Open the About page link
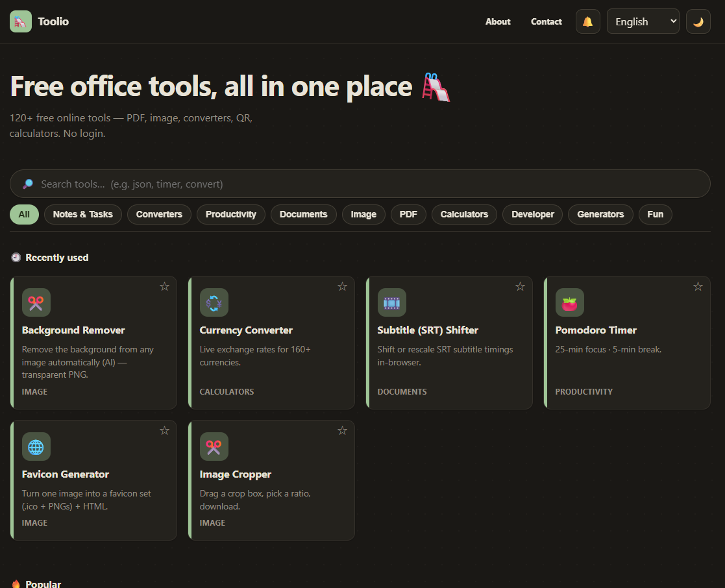Viewport: 725px width, 588px height. 498,21
